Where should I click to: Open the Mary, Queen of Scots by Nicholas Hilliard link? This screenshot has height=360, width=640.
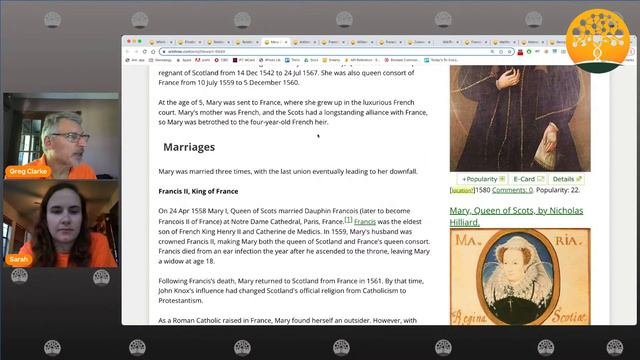[516, 216]
